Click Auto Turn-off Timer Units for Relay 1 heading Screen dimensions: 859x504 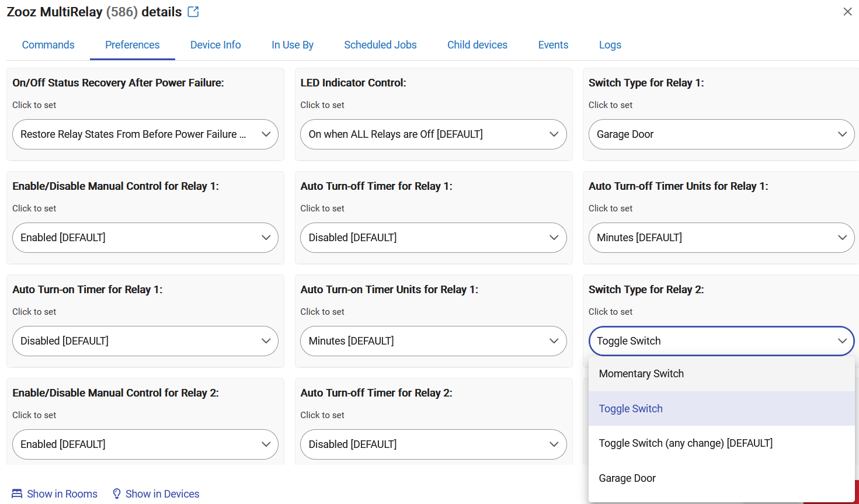point(679,186)
